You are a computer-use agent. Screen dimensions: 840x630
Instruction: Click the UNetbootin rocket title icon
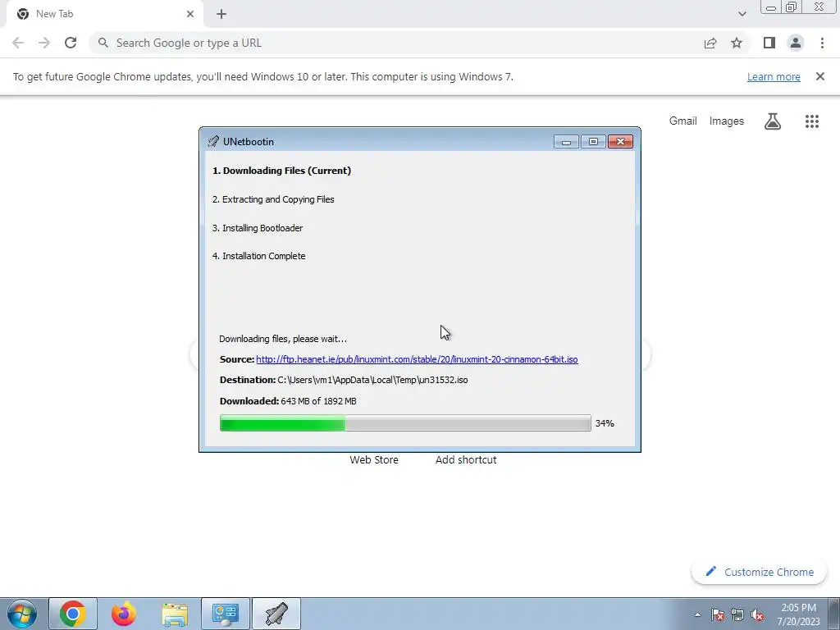point(213,141)
